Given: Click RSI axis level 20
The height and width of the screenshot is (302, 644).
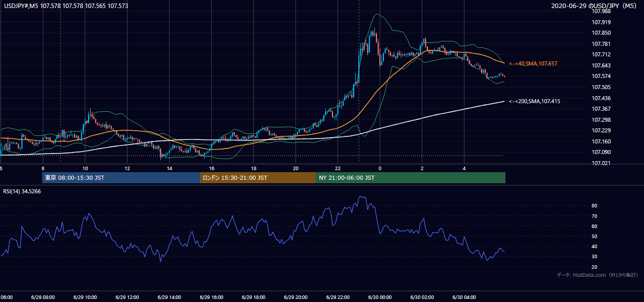Looking at the screenshot, I should point(595,267).
